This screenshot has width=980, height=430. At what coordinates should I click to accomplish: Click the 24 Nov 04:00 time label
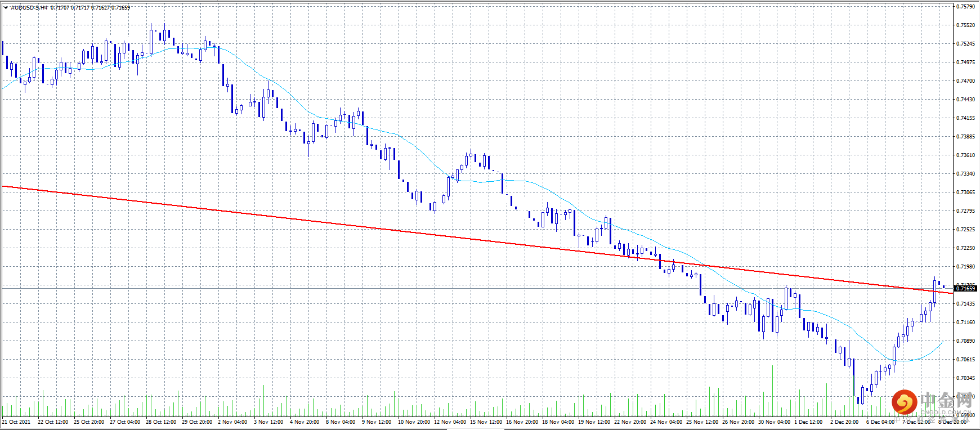[666, 422]
